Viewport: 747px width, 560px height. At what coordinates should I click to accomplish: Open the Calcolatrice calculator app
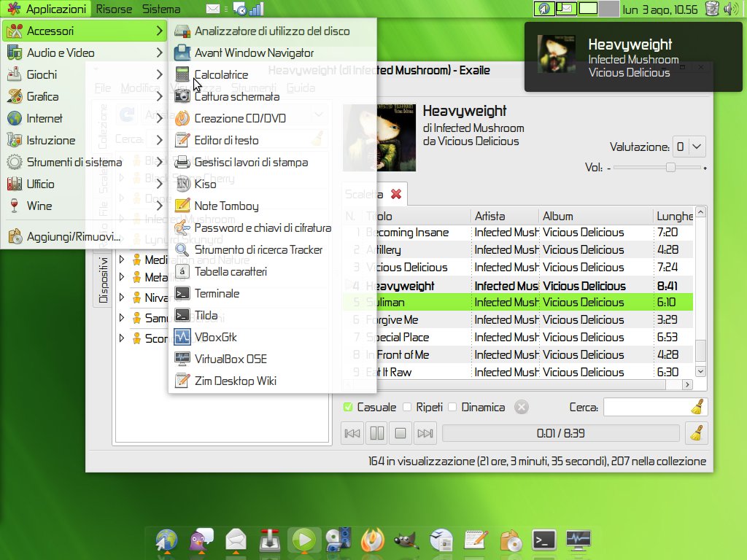(273, 75)
